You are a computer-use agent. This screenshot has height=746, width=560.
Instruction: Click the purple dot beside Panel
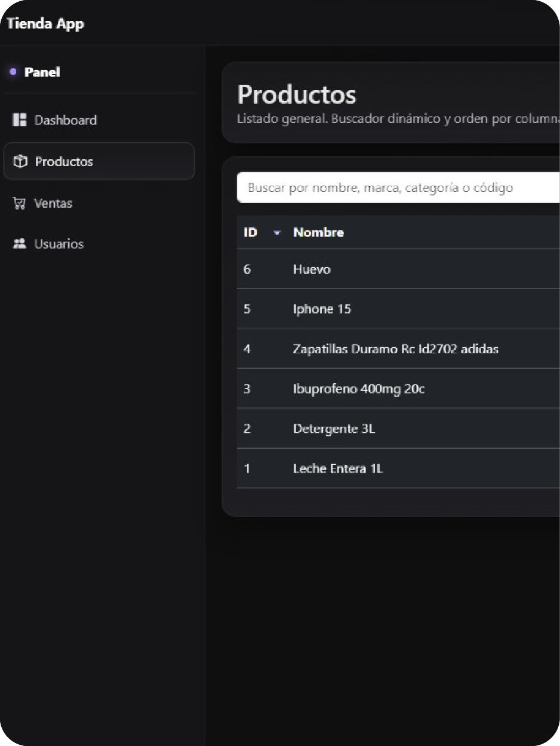[13, 71]
